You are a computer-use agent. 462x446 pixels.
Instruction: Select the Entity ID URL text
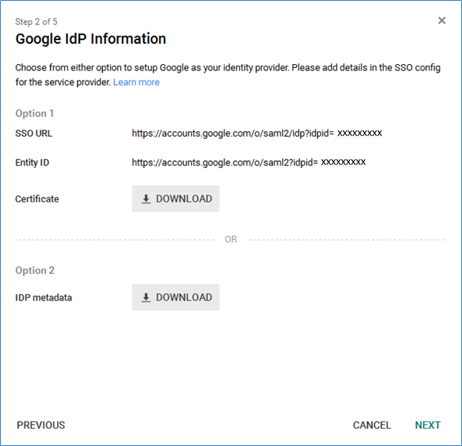(249, 163)
